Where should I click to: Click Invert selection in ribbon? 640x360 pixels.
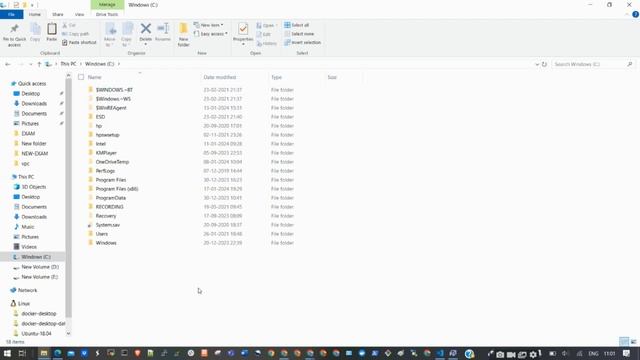pyautogui.click(x=302, y=42)
